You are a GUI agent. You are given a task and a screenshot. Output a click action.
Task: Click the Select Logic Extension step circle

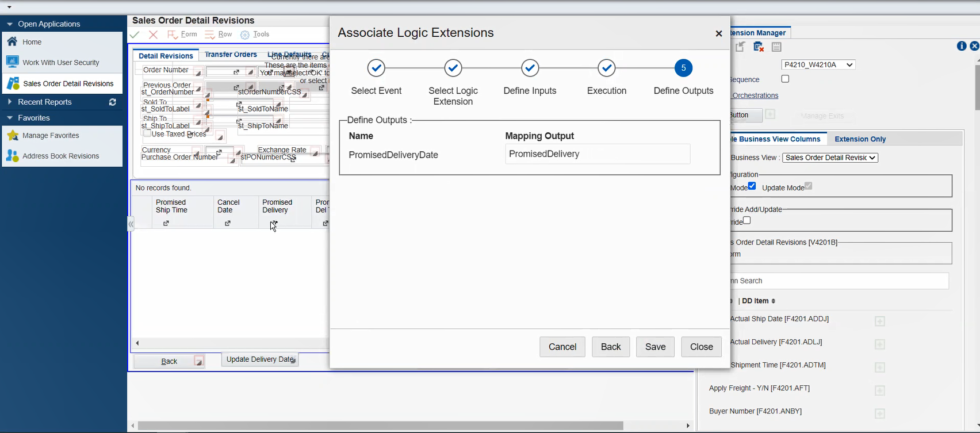pyautogui.click(x=453, y=68)
